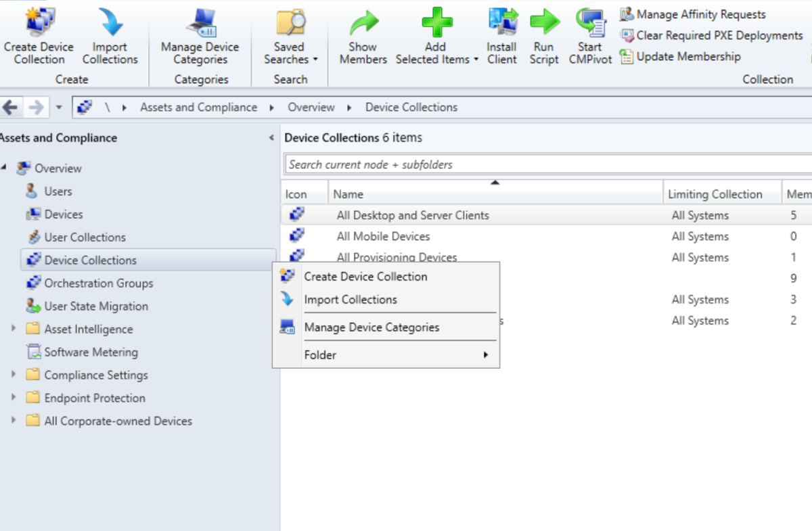
Task: Open navigation history dropdown arrow
Action: [x=59, y=108]
